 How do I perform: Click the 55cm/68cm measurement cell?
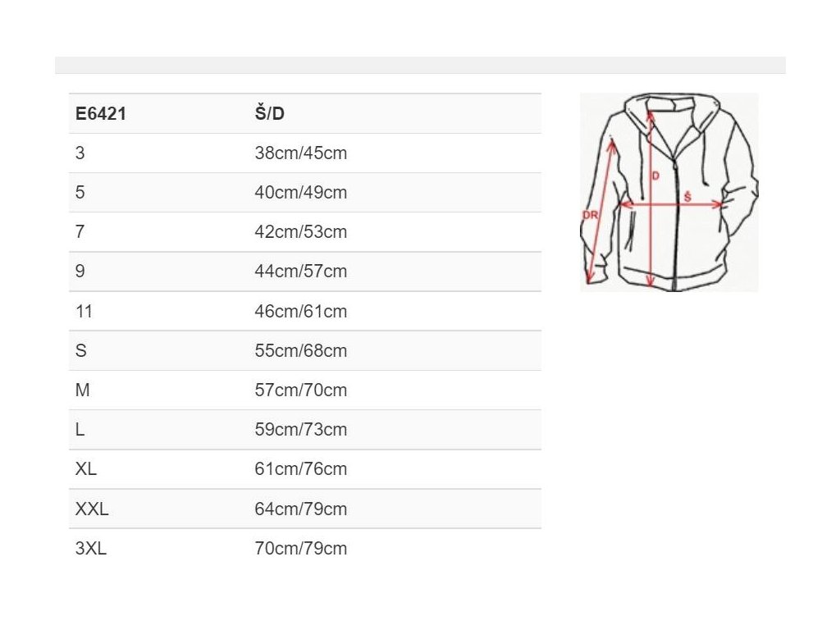[300, 351]
